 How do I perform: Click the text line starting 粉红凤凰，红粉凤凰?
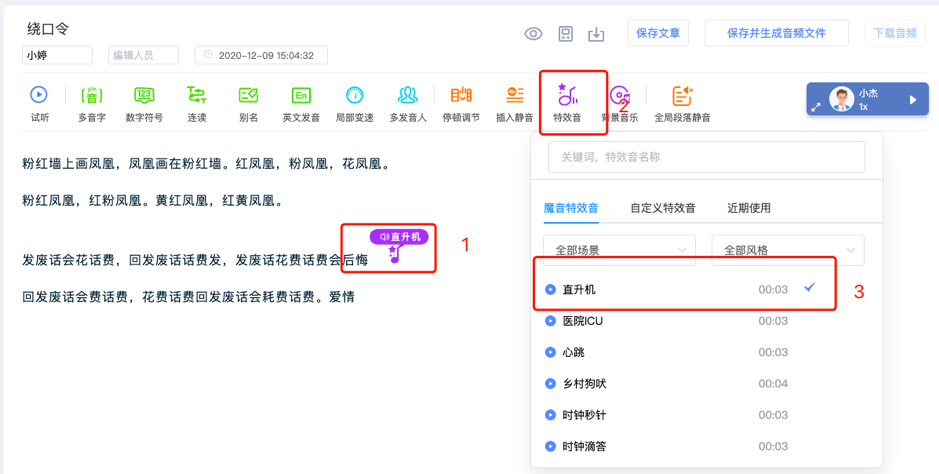point(152,200)
